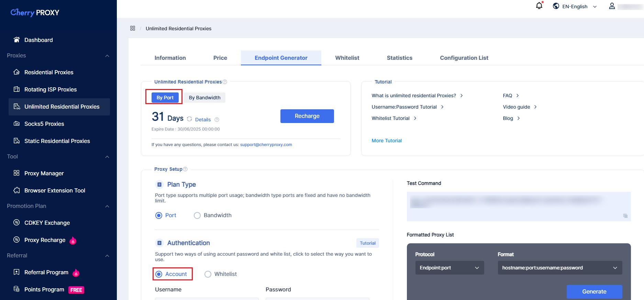
Task: Switch to By Port plan
Action: coord(165,98)
